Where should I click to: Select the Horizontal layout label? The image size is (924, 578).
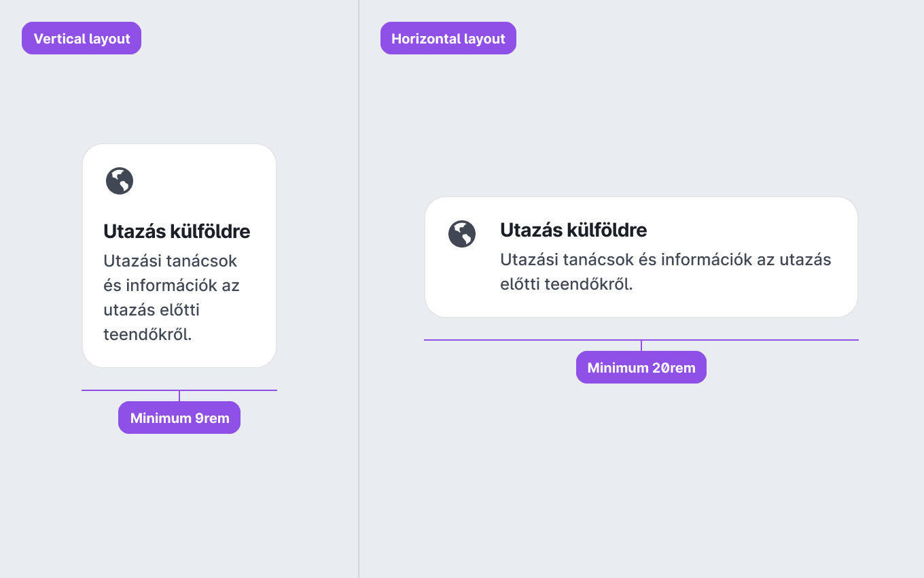[448, 38]
